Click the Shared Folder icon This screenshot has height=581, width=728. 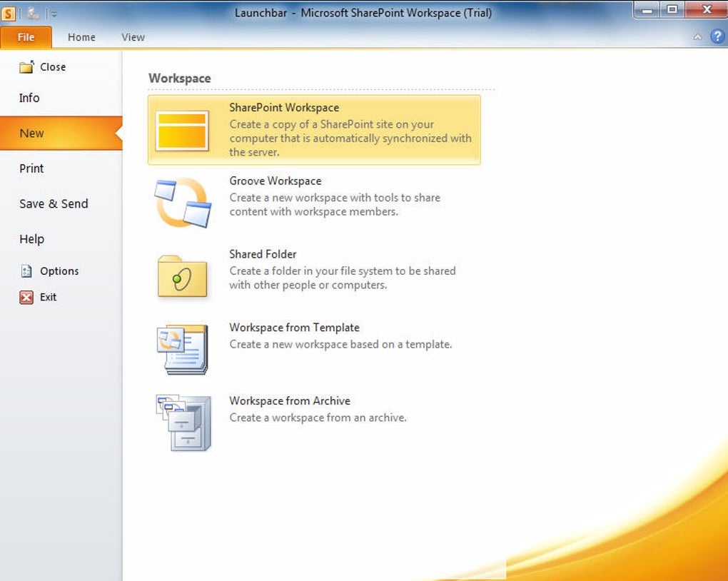pyautogui.click(x=182, y=276)
